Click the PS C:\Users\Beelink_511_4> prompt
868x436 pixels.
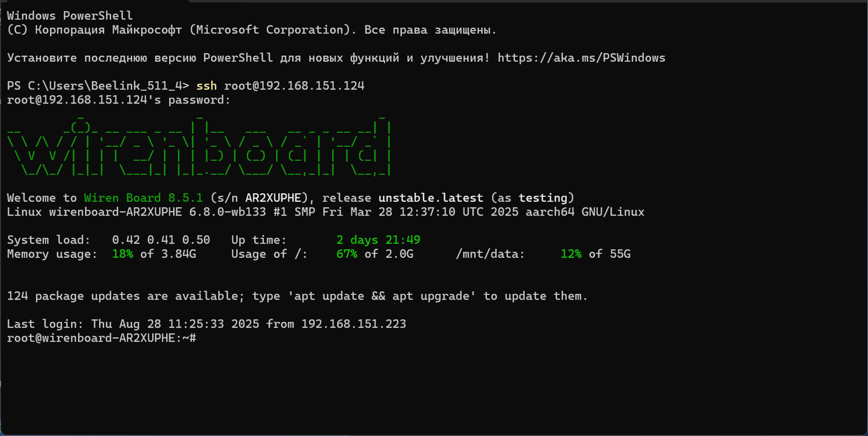pos(98,86)
